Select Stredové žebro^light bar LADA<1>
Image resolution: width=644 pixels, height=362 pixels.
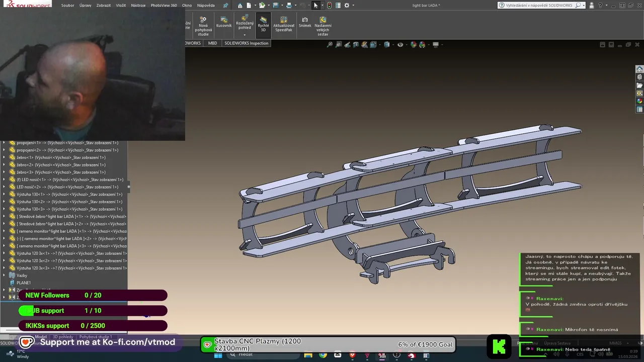pyautogui.click(x=67, y=216)
